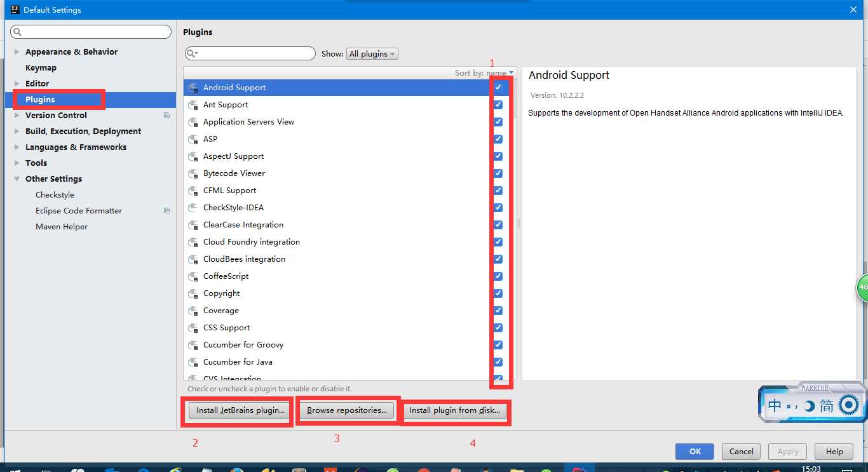868x472 pixels.
Task: Focus the plugin search field
Action: pos(250,53)
